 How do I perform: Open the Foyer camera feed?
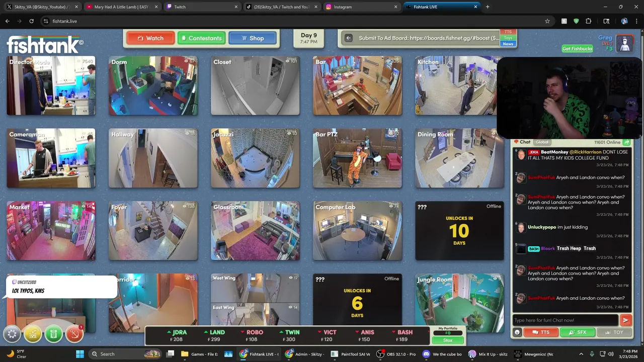click(153, 231)
